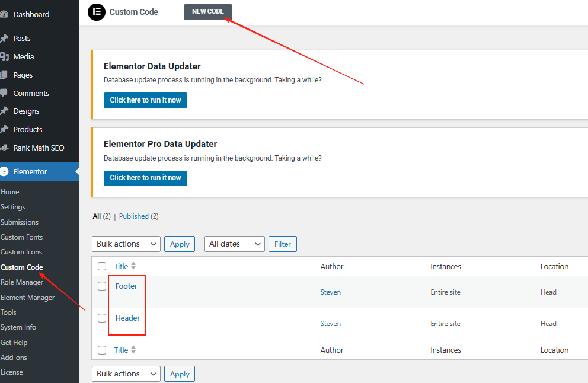The width and height of the screenshot is (588, 383).
Task: Click the Pages sidebar icon
Action: point(4,75)
